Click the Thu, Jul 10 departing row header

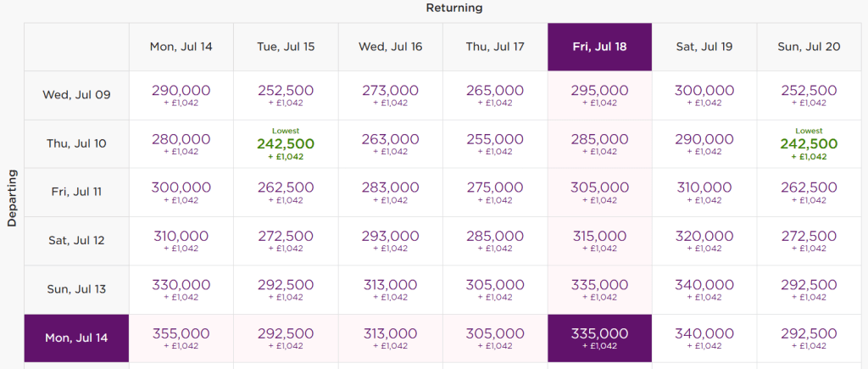(76, 144)
